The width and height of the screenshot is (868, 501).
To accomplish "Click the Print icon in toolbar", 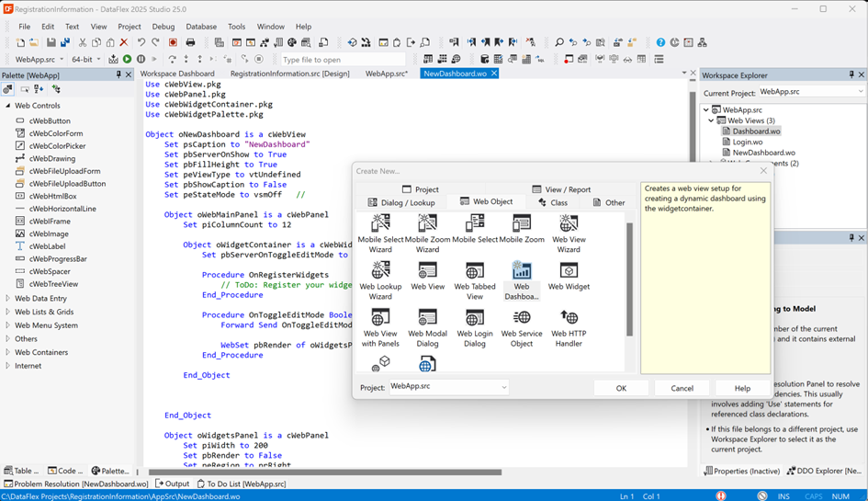I will tap(190, 42).
